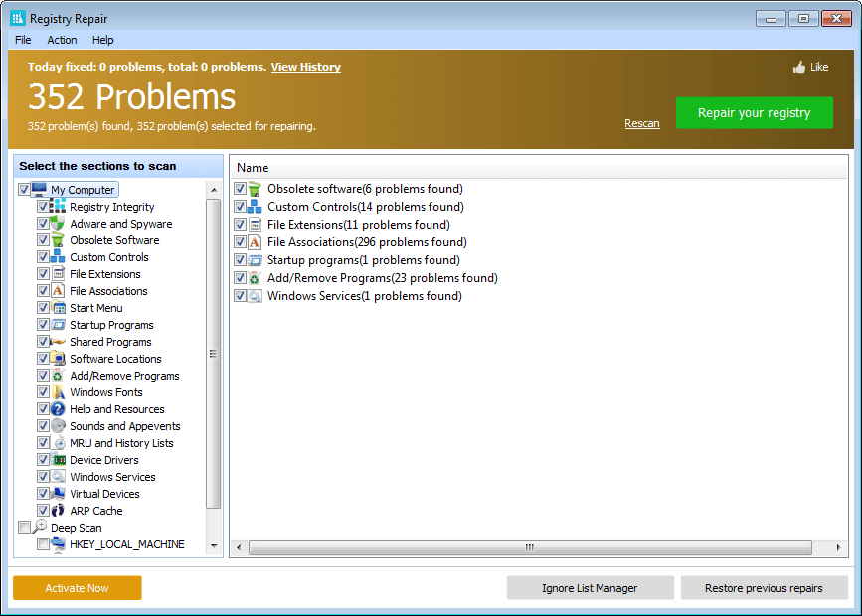Click the Startup Programs icon in tree
The height and width of the screenshot is (616, 862).
point(58,325)
